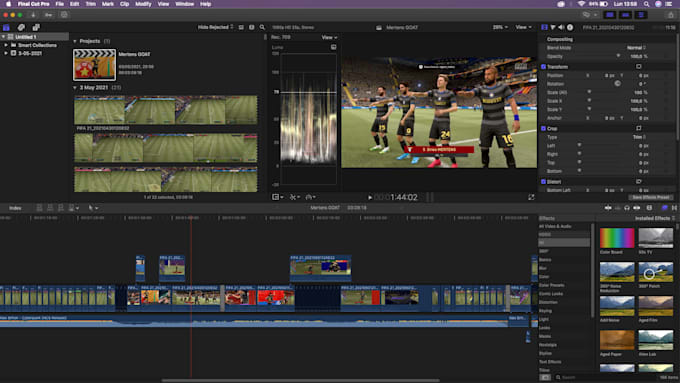Click the Distort on-screen controls icon
Viewport: 680px width, 383px height.
point(638,182)
